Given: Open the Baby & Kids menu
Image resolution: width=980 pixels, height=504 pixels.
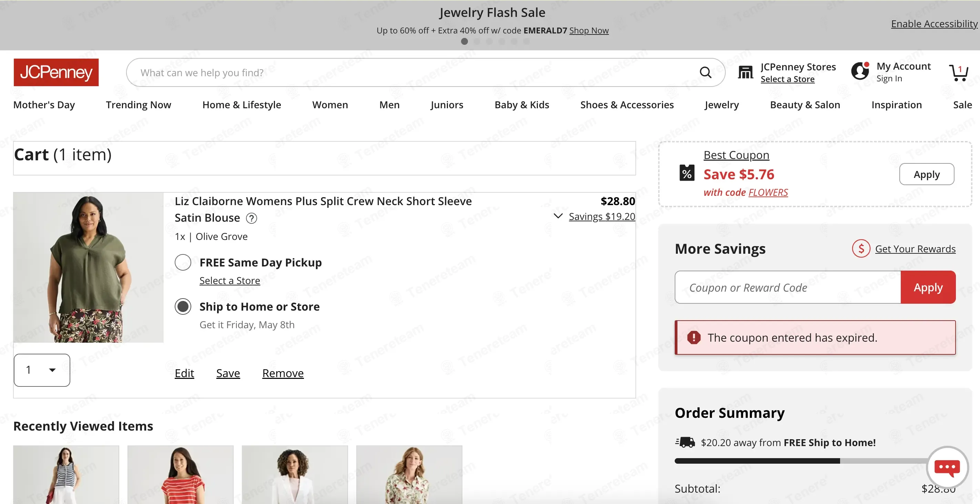Looking at the screenshot, I should 522,105.
